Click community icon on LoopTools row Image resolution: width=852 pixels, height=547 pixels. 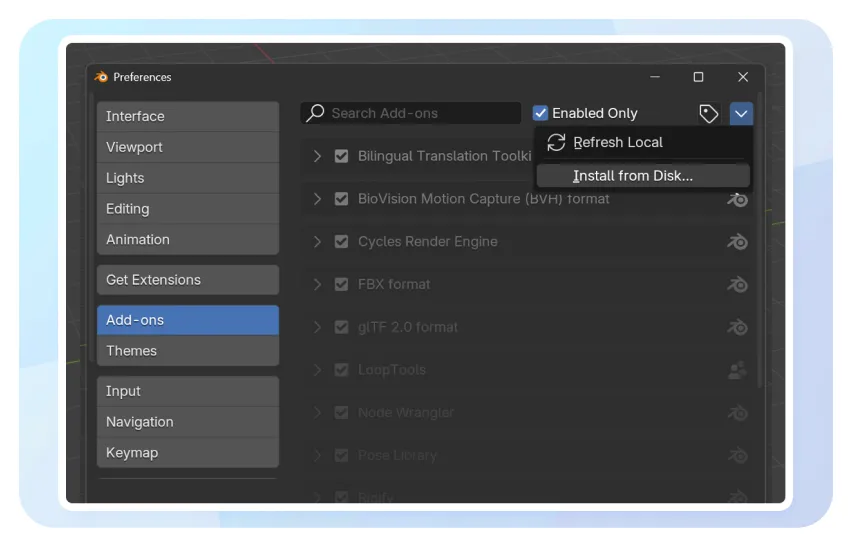tap(738, 370)
